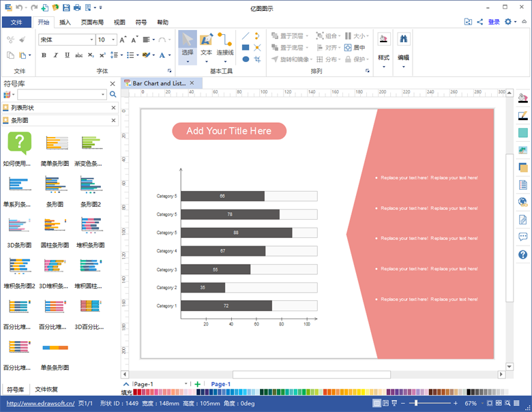Open the www.edrawsoft.cn link in status bar
This screenshot has width=532, height=412.
click(40, 403)
